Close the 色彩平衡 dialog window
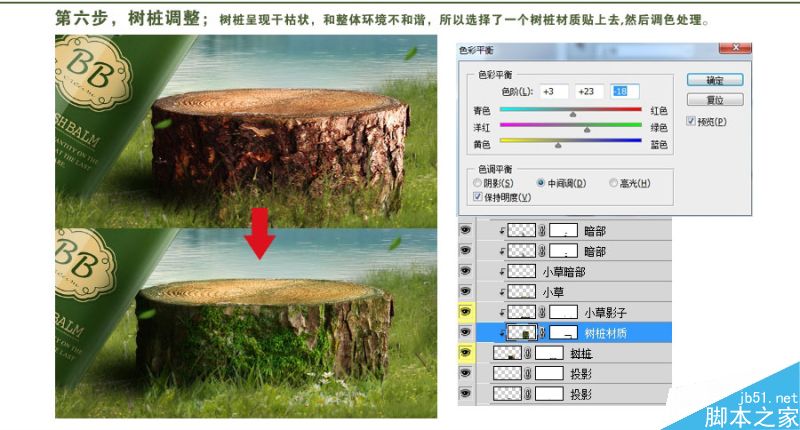The width and height of the screenshot is (800, 430). click(735, 47)
